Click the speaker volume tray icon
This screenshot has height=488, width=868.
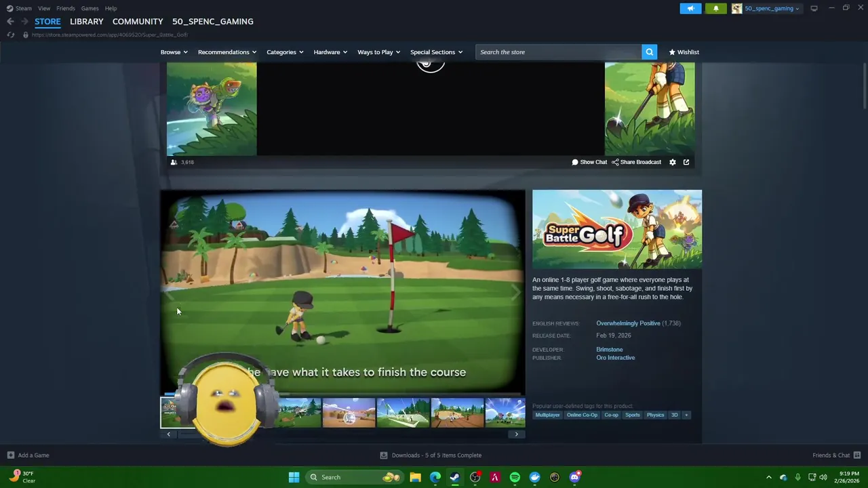[823, 477]
